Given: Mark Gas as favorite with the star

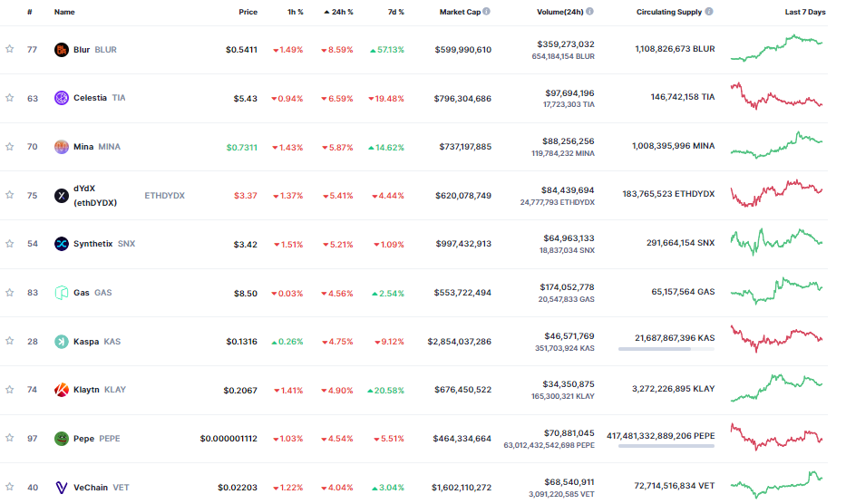Looking at the screenshot, I should point(10,293).
